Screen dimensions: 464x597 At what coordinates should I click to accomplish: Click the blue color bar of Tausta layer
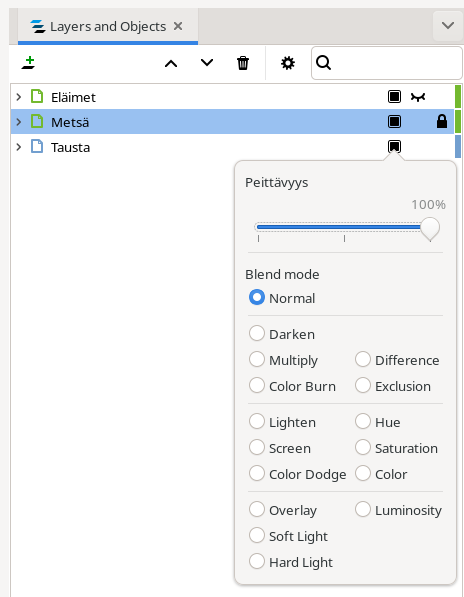click(x=458, y=146)
